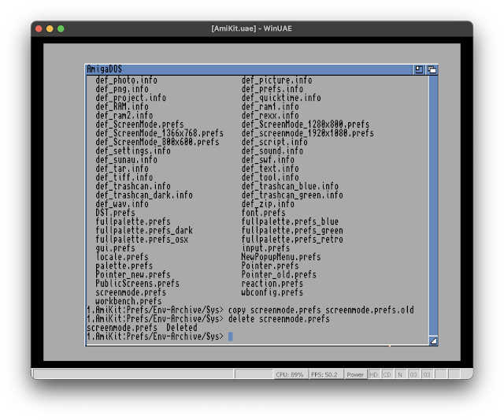
Task: Click the locale.prefs file name
Action: pyautogui.click(x=122, y=257)
